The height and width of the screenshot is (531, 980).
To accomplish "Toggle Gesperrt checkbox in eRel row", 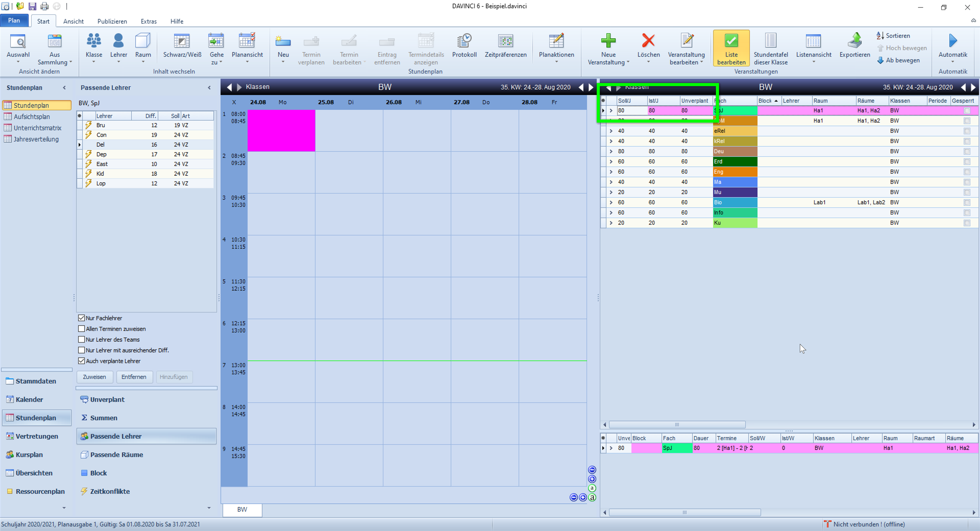I will coord(967,131).
